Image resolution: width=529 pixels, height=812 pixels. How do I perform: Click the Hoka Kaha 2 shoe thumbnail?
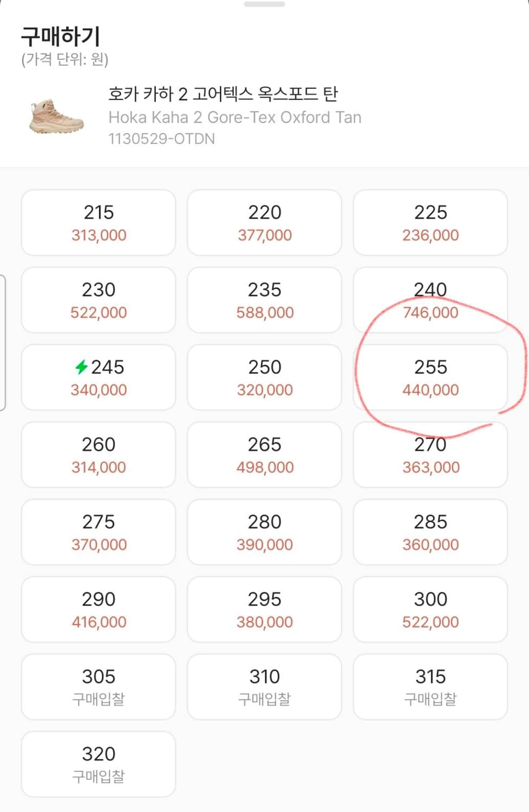[56, 116]
